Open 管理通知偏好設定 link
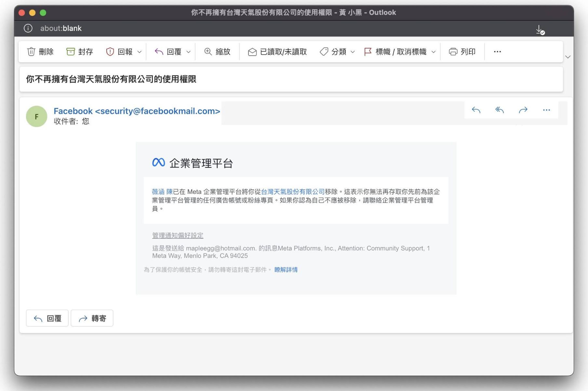 178,235
